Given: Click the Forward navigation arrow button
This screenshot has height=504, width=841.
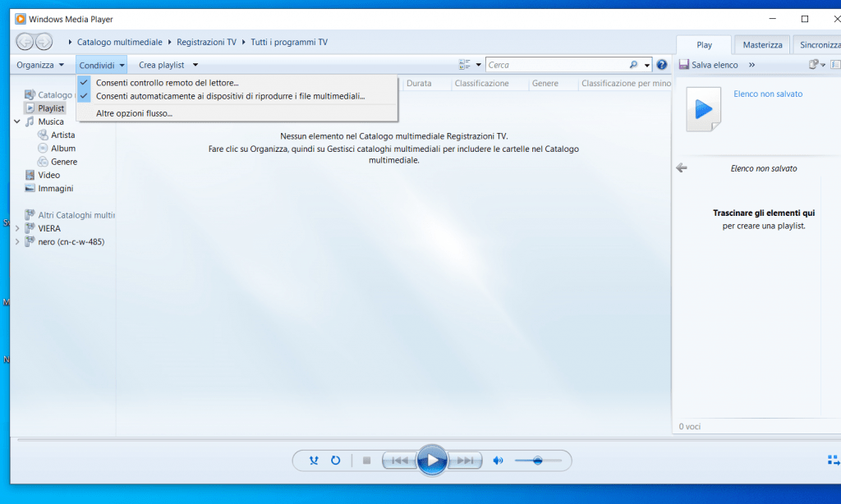Looking at the screenshot, I should [x=44, y=41].
